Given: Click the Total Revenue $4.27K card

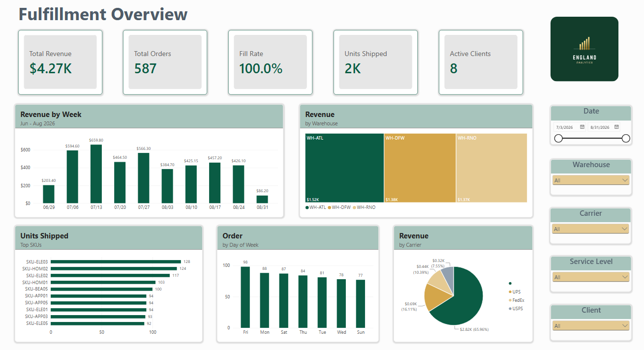Looking at the screenshot, I should click(60, 62).
